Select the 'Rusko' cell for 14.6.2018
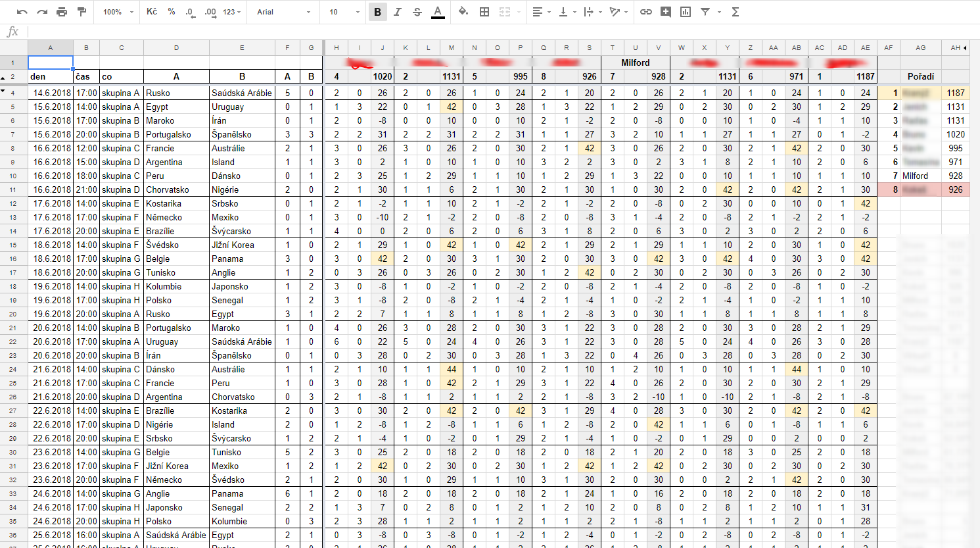The height and width of the screenshot is (548, 980). 176,93
